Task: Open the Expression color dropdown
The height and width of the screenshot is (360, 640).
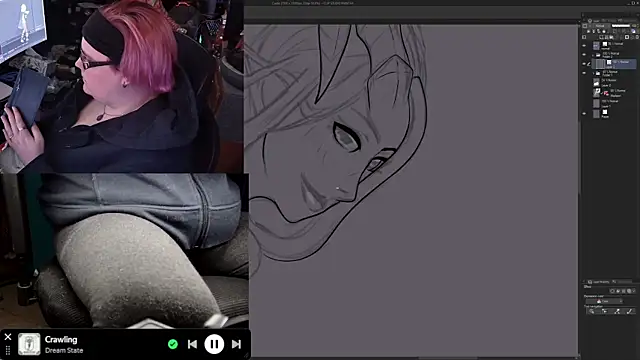Action: coord(604,301)
